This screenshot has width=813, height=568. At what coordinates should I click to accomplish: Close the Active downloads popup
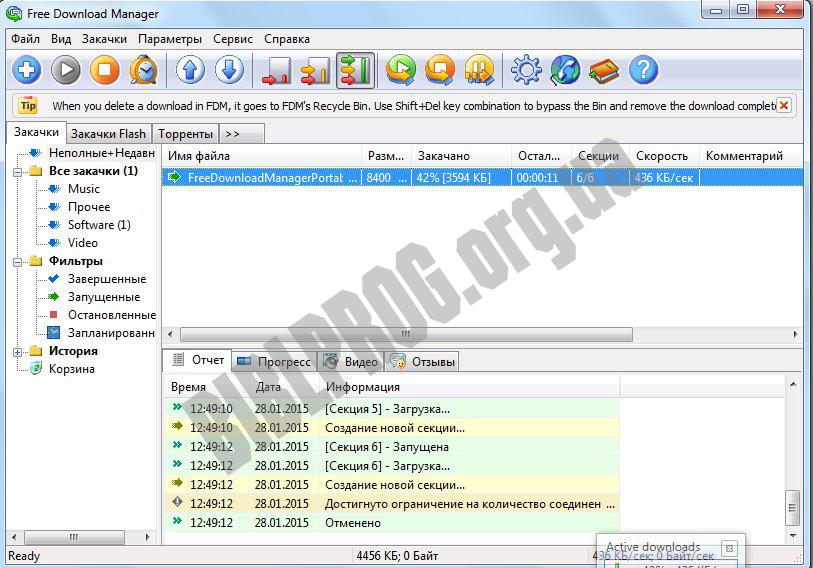(x=729, y=548)
